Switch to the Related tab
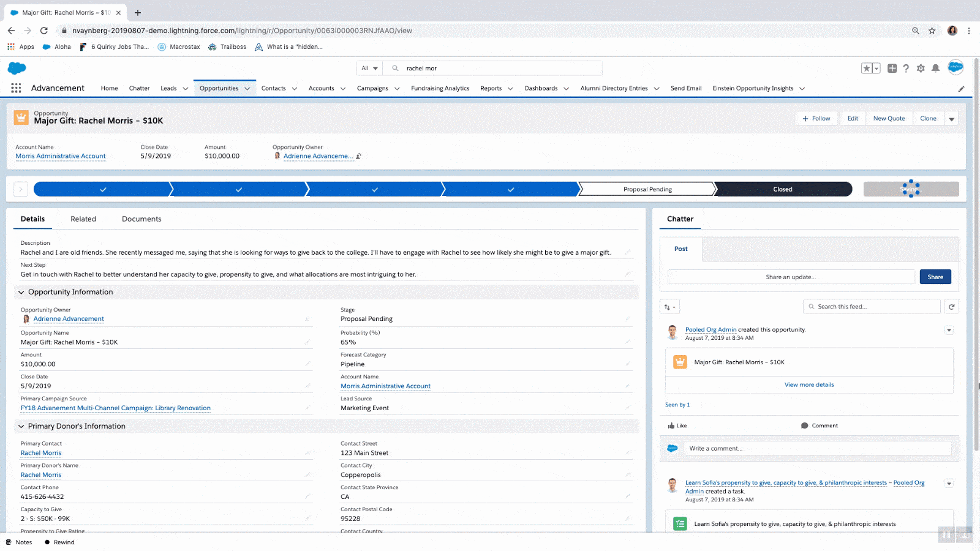The height and width of the screenshot is (551, 980). pyautogui.click(x=83, y=219)
